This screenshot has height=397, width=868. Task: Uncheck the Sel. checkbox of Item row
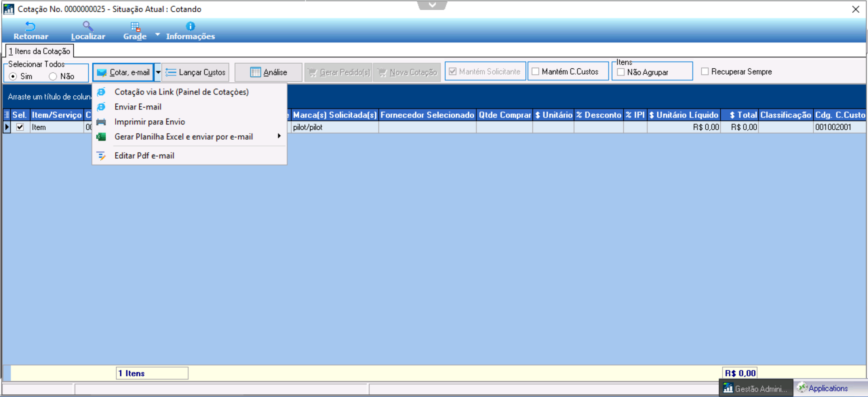(20, 127)
